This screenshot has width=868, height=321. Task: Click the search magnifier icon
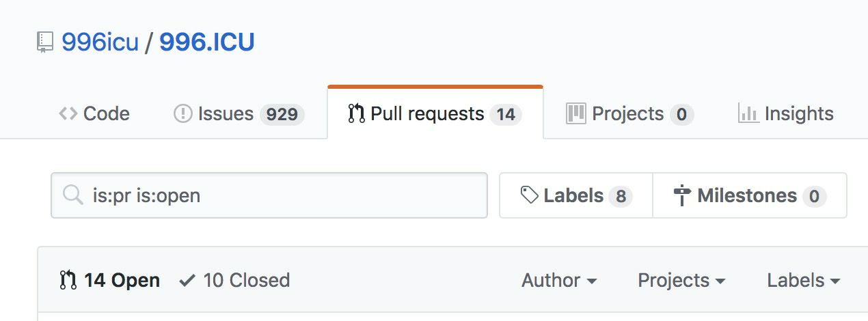[72, 196]
